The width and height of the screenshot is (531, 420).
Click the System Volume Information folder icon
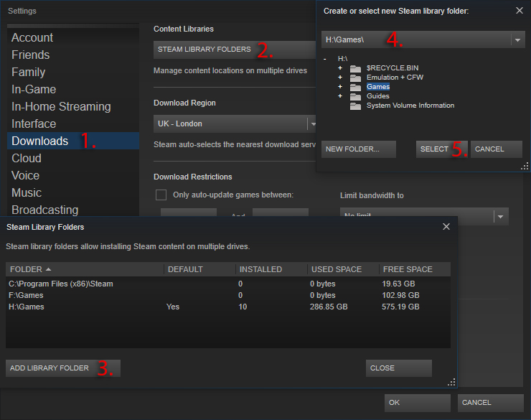click(x=355, y=106)
